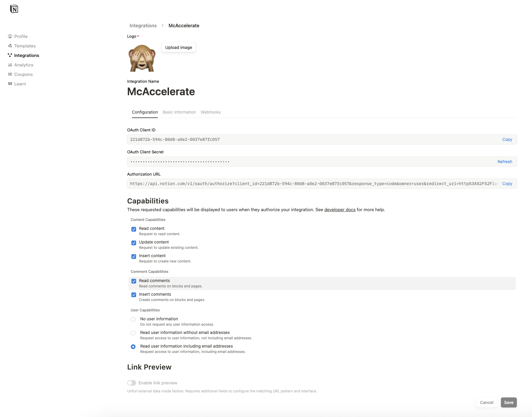Select Read user information without email addresses
532x417 pixels.
point(133,333)
